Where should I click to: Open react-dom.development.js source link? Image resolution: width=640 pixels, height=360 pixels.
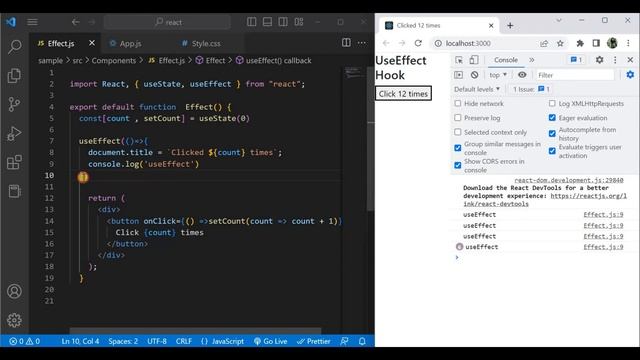pyautogui.click(x=569, y=180)
